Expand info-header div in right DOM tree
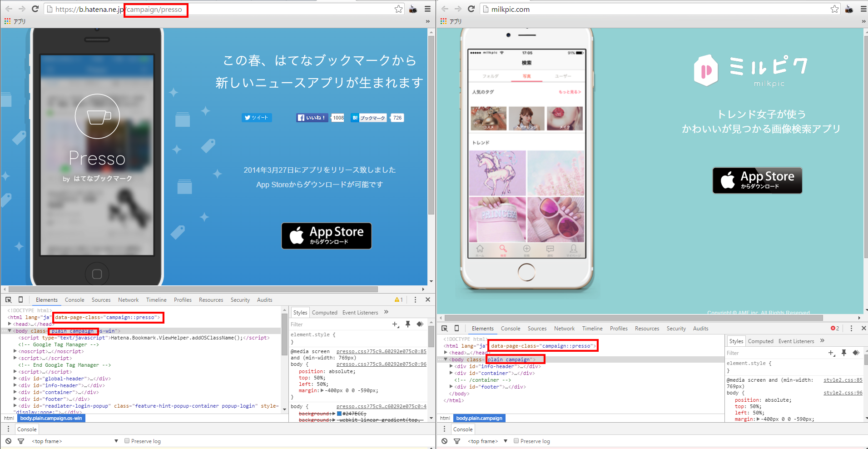Viewport: 868px width, 449px height. [x=451, y=366]
